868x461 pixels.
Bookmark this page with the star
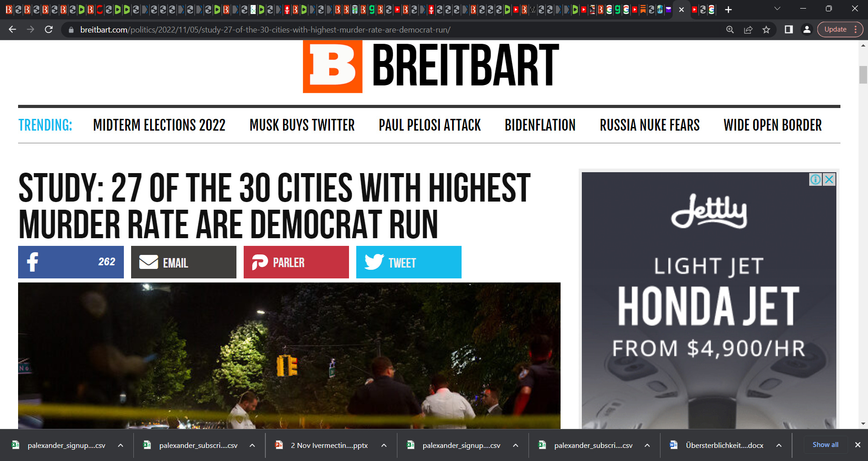tap(766, 30)
